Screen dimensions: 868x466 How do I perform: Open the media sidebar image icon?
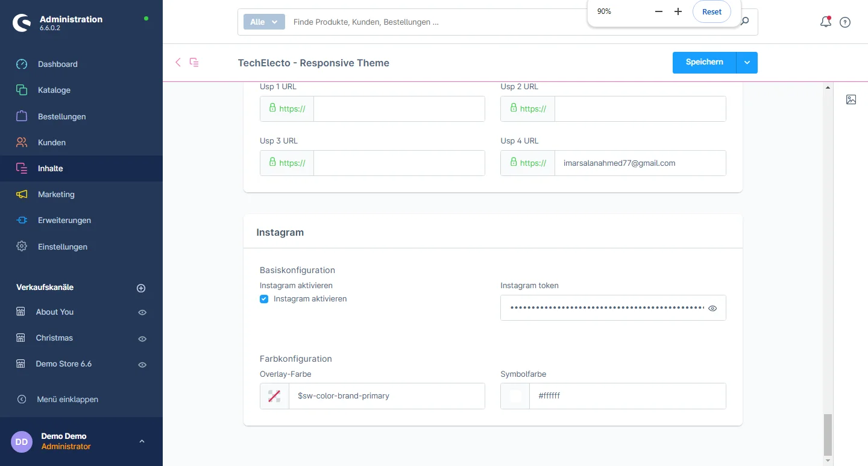851,99
